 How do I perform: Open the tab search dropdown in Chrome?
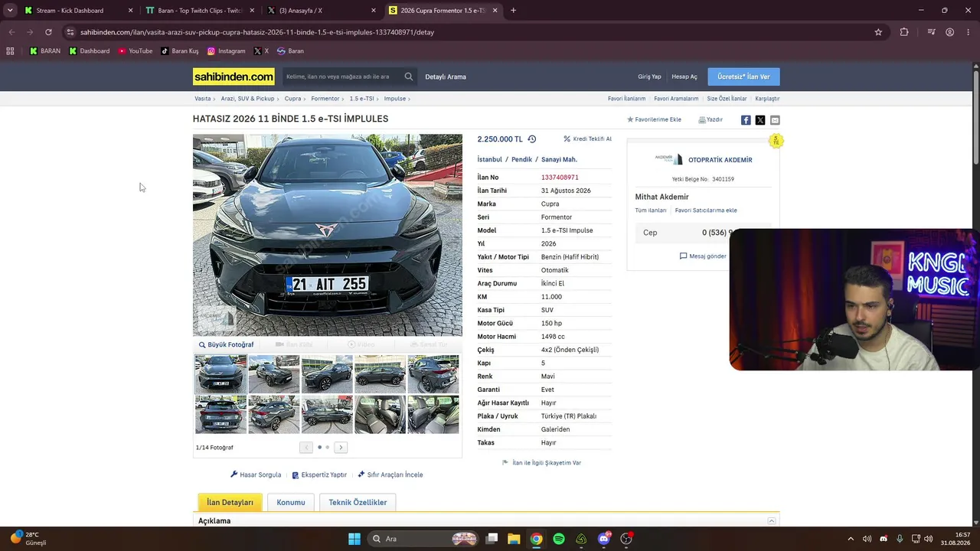click(x=10, y=11)
